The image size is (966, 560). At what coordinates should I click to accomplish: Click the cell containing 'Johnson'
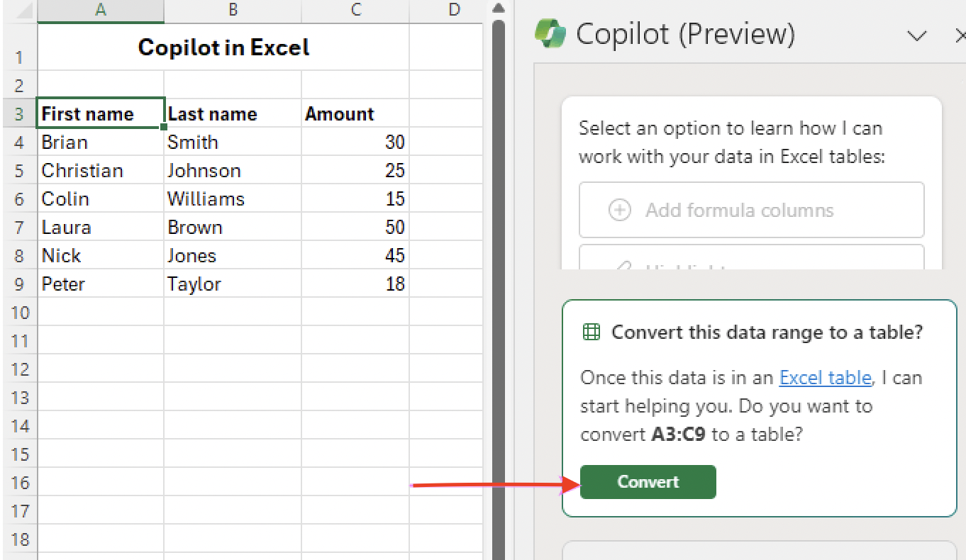click(233, 170)
